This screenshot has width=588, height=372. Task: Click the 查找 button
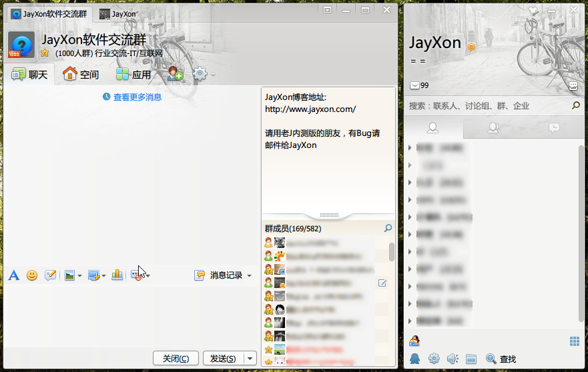(501, 359)
